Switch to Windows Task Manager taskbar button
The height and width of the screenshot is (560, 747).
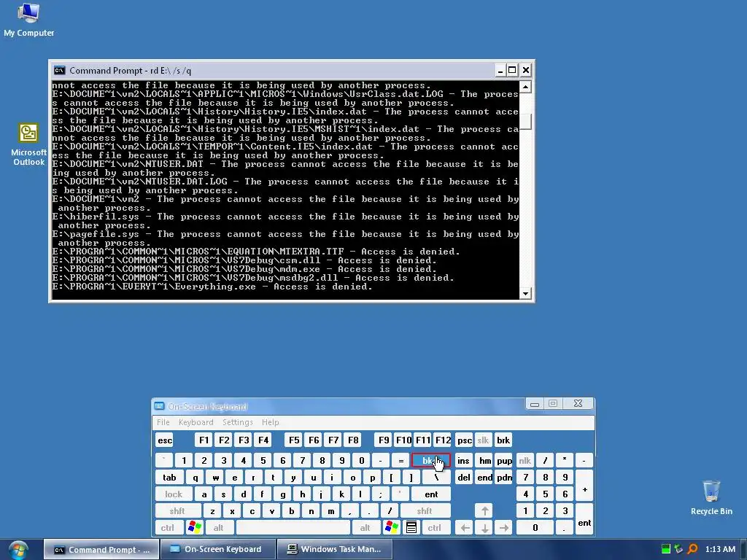tap(334, 550)
